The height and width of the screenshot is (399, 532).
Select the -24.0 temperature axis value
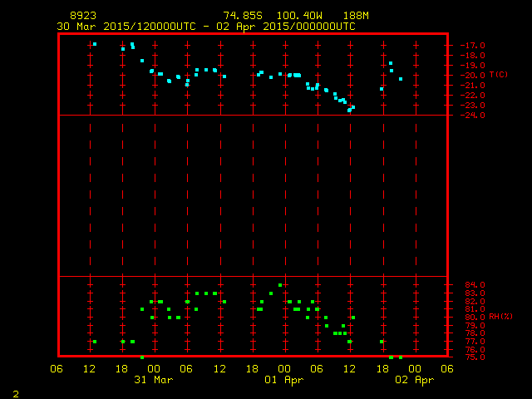point(473,116)
